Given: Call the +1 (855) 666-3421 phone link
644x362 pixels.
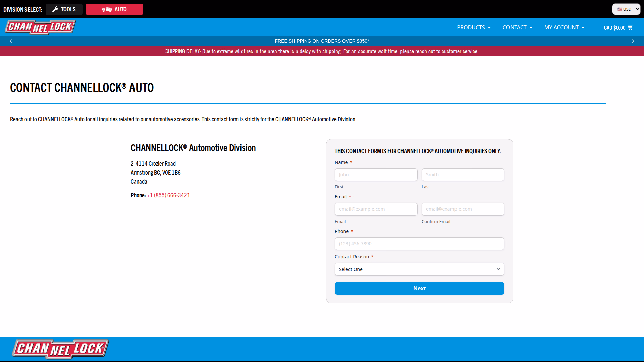Looking at the screenshot, I should (x=168, y=195).
